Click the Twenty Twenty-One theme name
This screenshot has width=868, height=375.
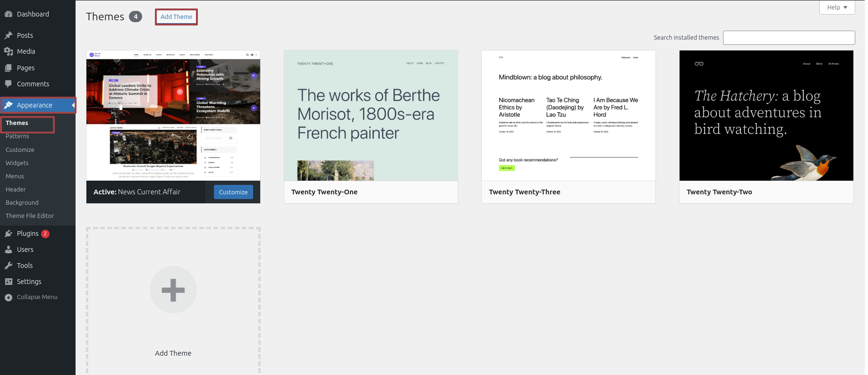click(324, 192)
